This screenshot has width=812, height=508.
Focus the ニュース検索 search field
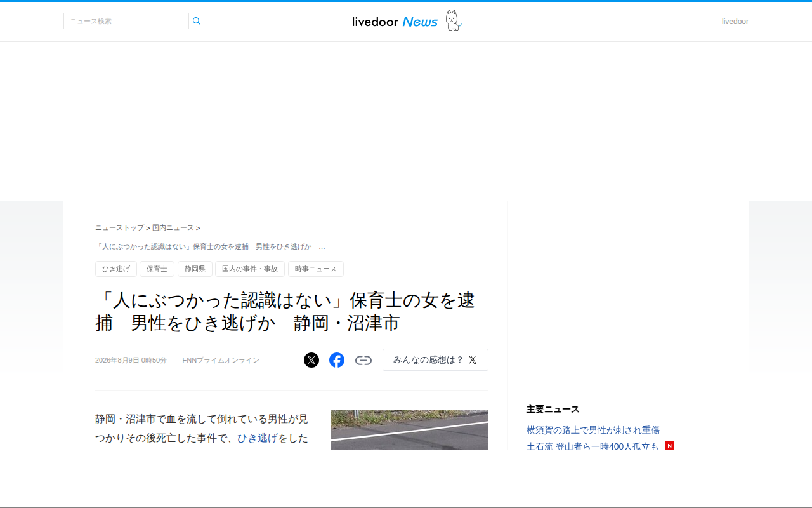[126, 21]
